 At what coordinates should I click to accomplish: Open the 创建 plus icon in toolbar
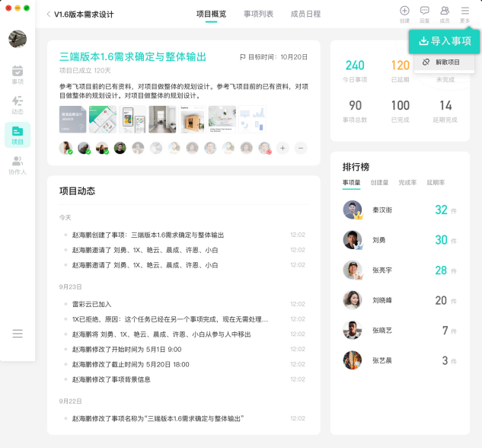point(404,14)
